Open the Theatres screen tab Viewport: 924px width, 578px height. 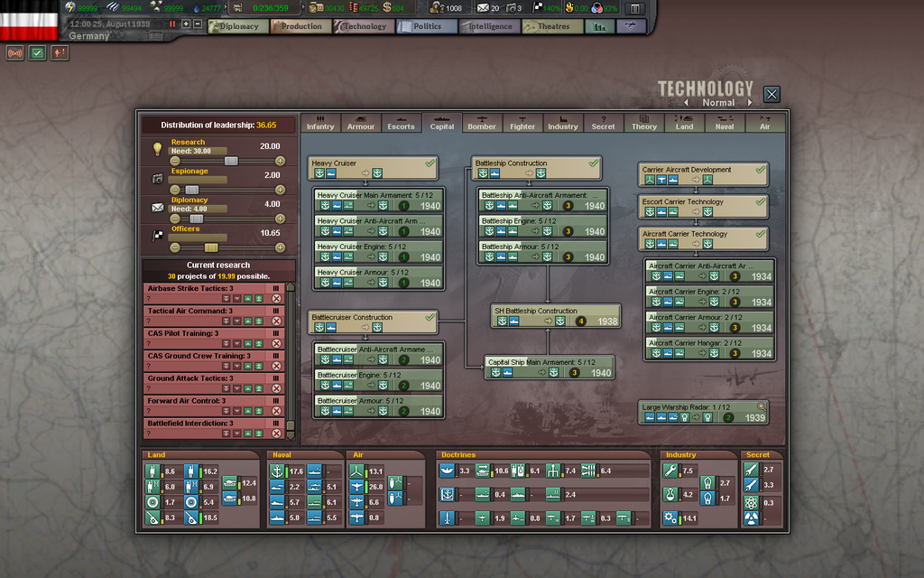tap(553, 26)
